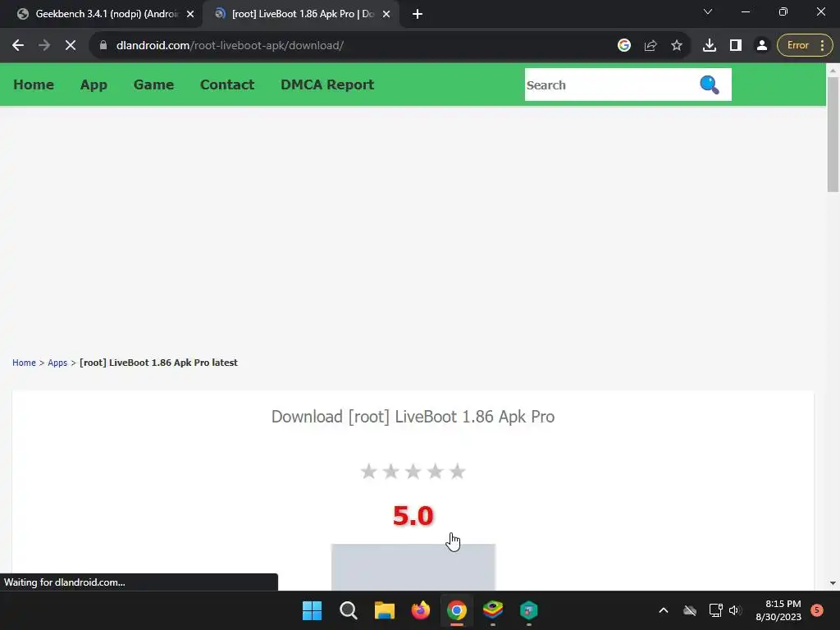This screenshot has height=630, width=840.
Task: Toggle the Chrome side panel icon
Action: pos(736,46)
